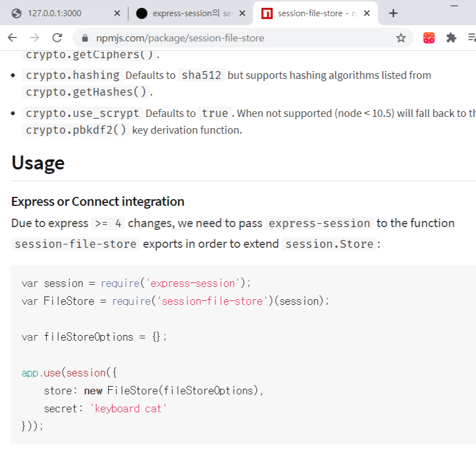Click the 'var fileStoreOptions = {};' line
Image resolution: width=476 pixels, height=457 pixels.
(94, 337)
